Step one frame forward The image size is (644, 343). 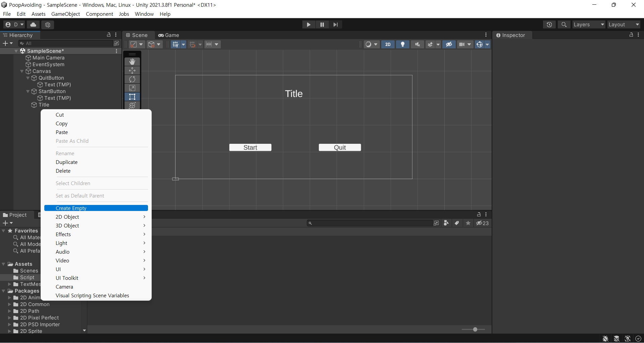pyautogui.click(x=335, y=25)
